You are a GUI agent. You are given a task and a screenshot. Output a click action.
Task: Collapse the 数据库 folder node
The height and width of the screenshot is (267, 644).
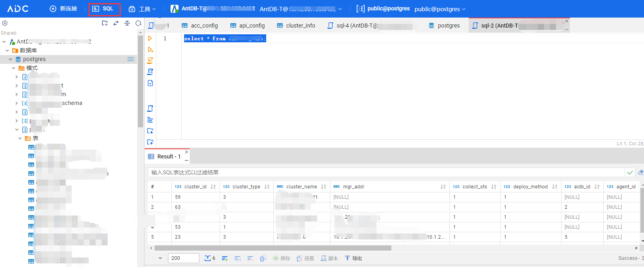(x=7, y=50)
